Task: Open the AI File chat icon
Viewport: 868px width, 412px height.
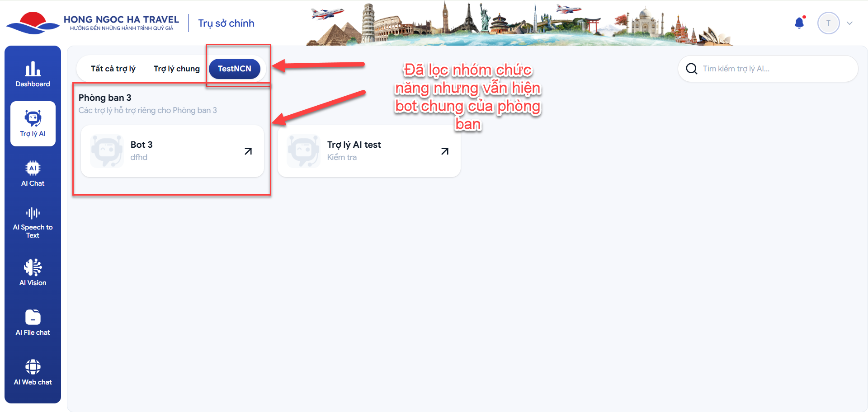Action: coord(33,317)
